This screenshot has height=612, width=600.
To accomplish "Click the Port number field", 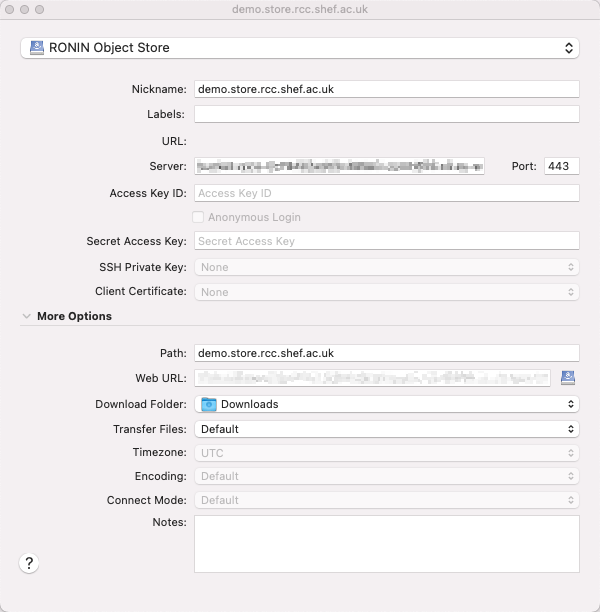I will coord(561,166).
